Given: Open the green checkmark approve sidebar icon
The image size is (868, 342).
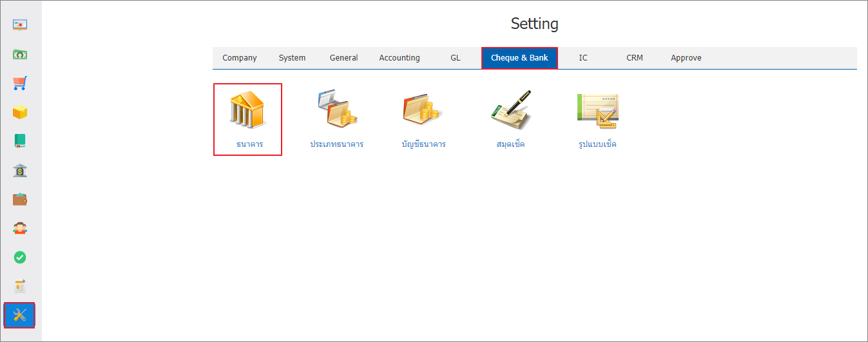Looking at the screenshot, I should (x=20, y=257).
